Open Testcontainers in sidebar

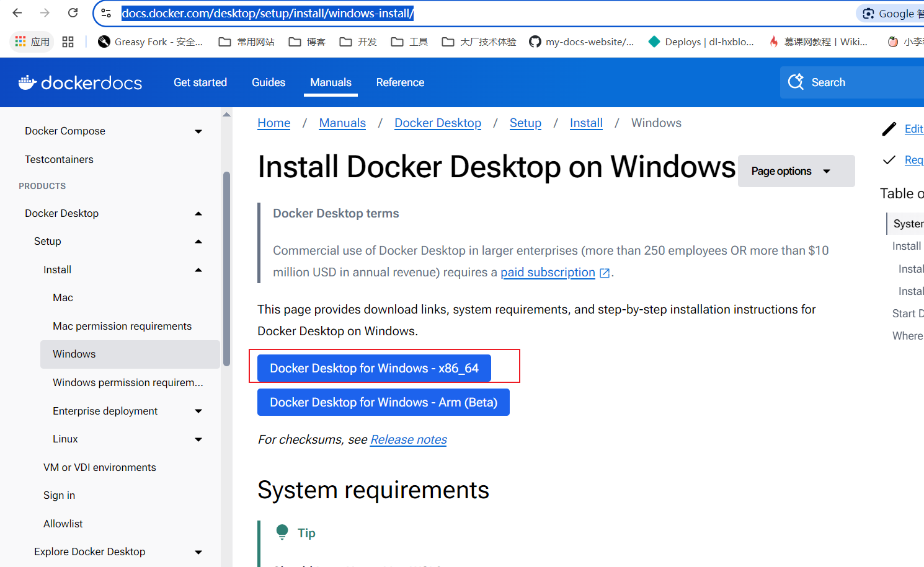point(59,159)
